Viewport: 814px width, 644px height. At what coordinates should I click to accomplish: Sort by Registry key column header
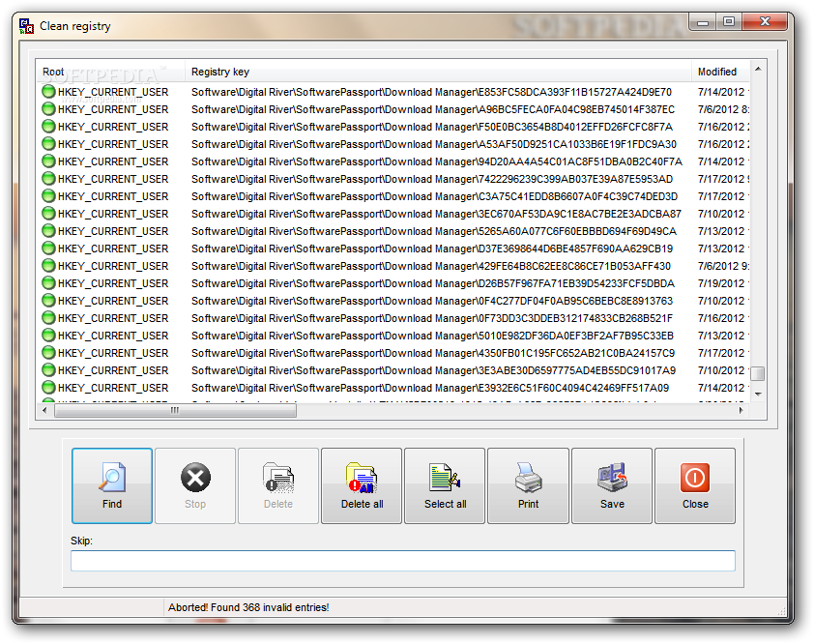438,72
